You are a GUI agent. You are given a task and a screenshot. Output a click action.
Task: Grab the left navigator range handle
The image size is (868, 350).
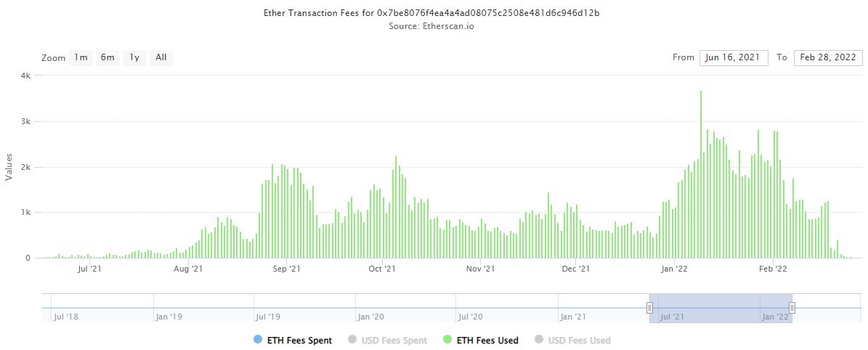click(649, 308)
